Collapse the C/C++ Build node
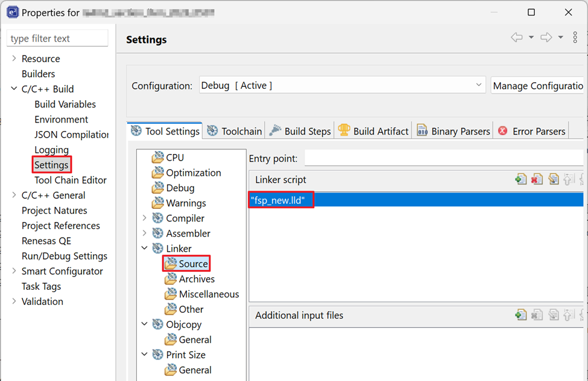The height and width of the screenshot is (381, 588). point(14,89)
